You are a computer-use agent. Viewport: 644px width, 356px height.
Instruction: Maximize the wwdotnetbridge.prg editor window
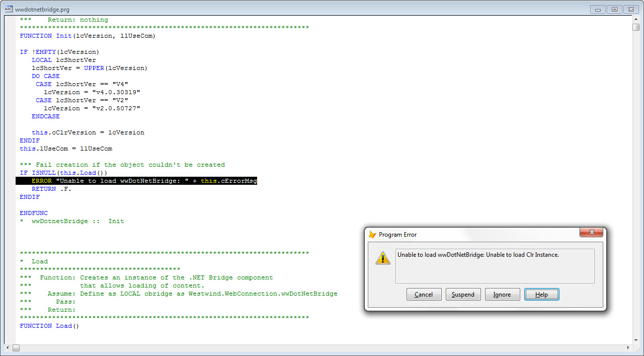pos(614,9)
